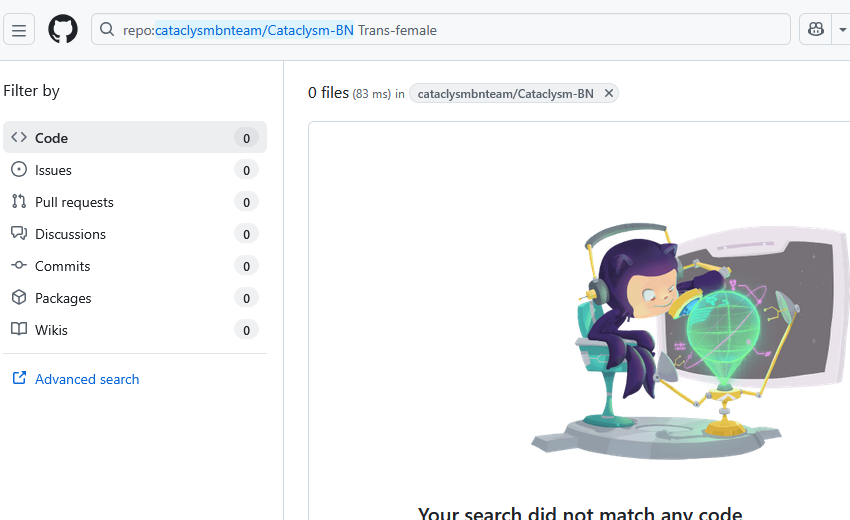Select the Issues filter
The height and width of the screenshot is (520, 850).
click(135, 170)
